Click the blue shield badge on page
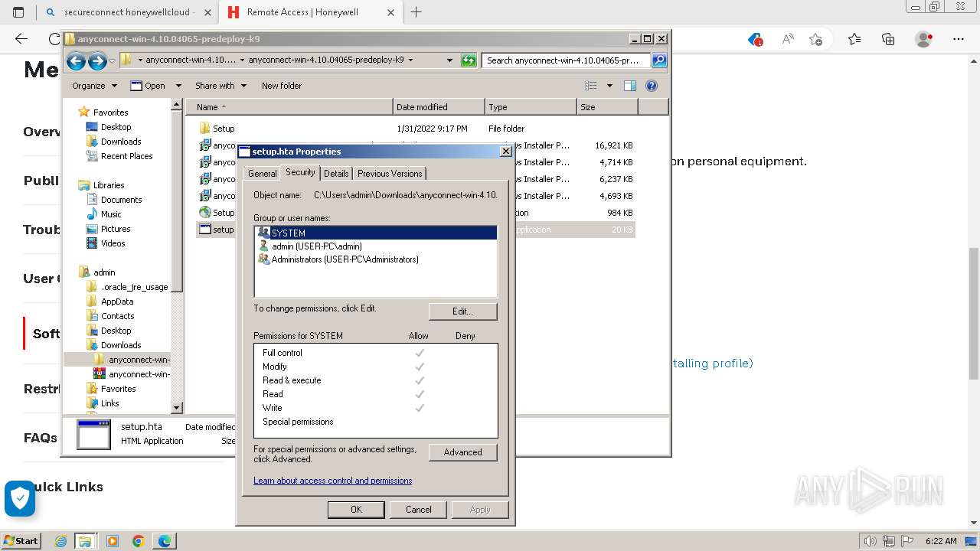The image size is (980, 551). coord(20,499)
